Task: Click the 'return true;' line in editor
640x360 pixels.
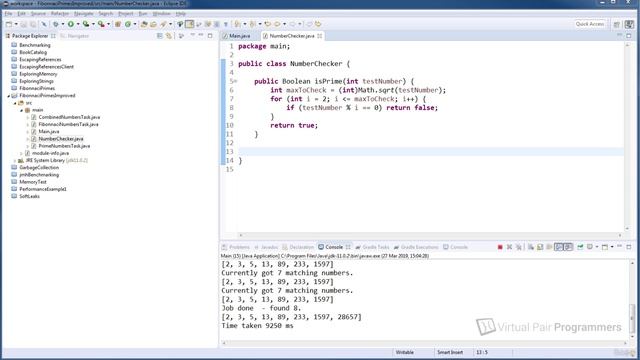Action: pyautogui.click(x=294, y=125)
